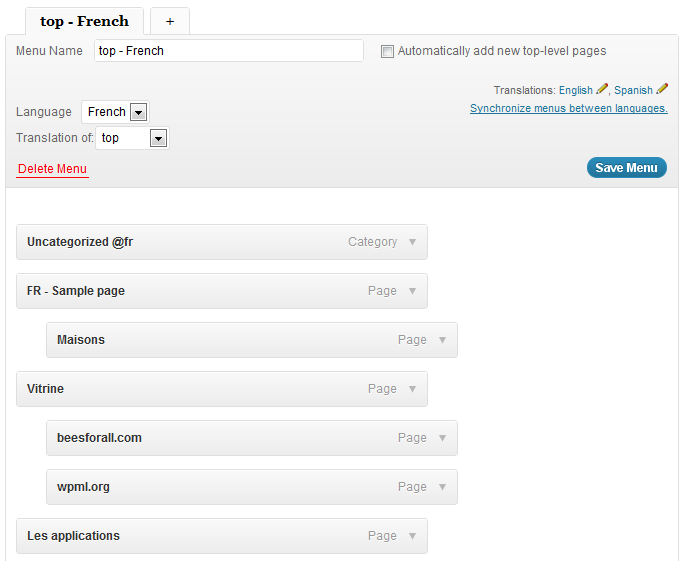Open the Translation of dropdown
684x561 pixels.
point(132,138)
